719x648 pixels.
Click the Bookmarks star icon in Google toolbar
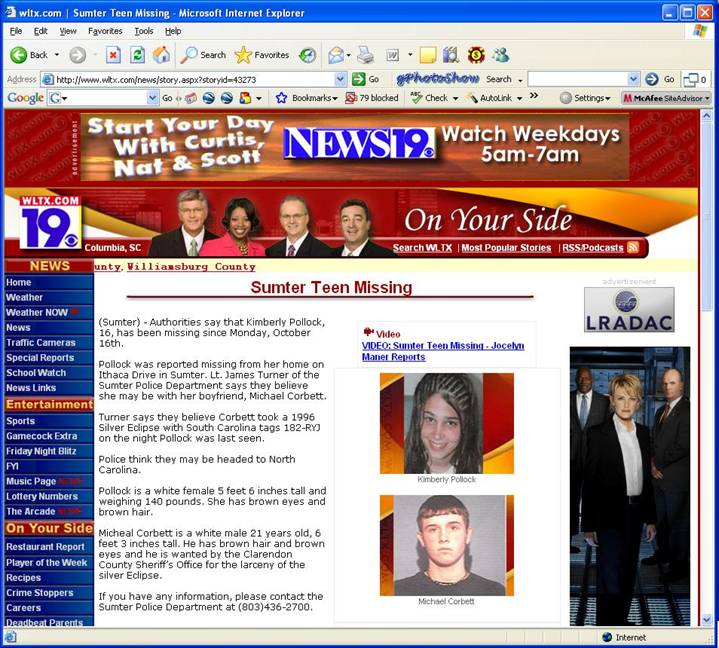tap(281, 98)
